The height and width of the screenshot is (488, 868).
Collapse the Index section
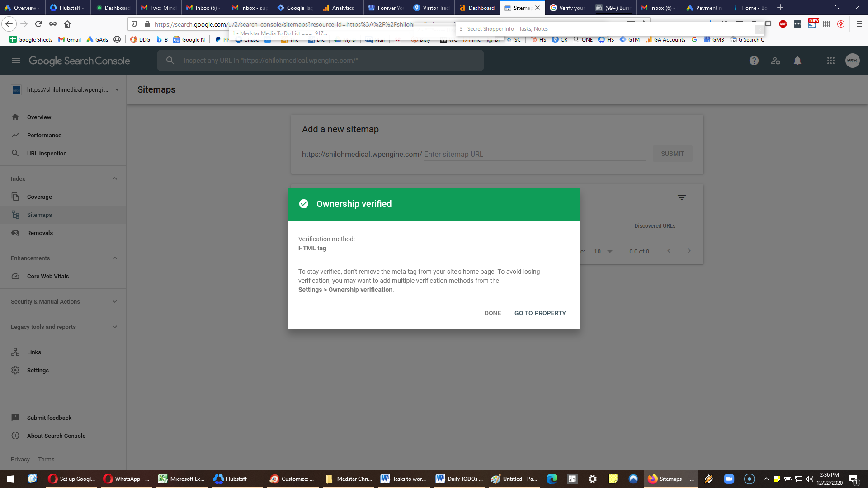click(115, 178)
